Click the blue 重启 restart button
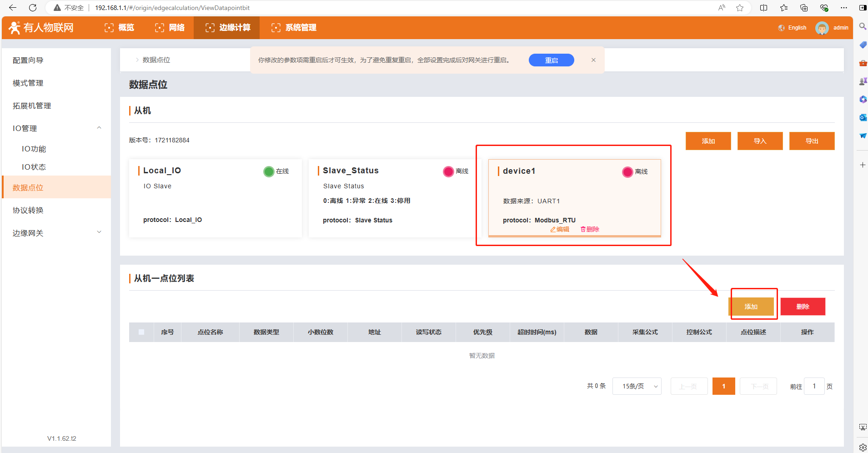The height and width of the screenshot is (453, 868). point(551,60)
